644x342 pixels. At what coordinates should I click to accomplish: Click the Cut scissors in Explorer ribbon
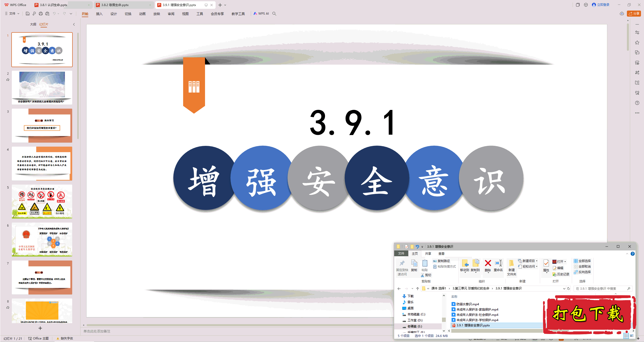422,275
